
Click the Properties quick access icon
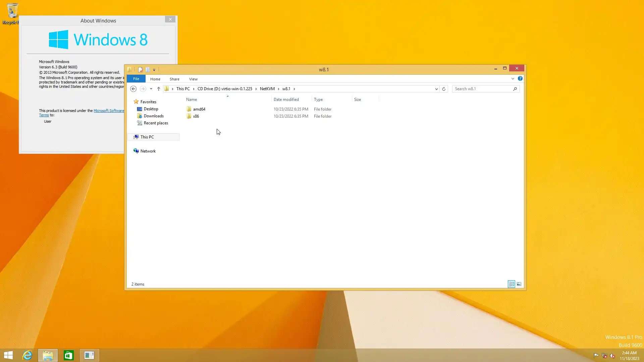140,70
